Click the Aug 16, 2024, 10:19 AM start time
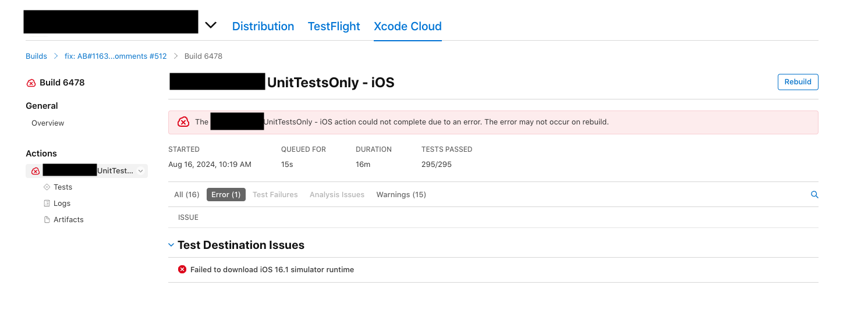Image resolution: width=868 pixels, height=310 pixels. coord(210,165)
